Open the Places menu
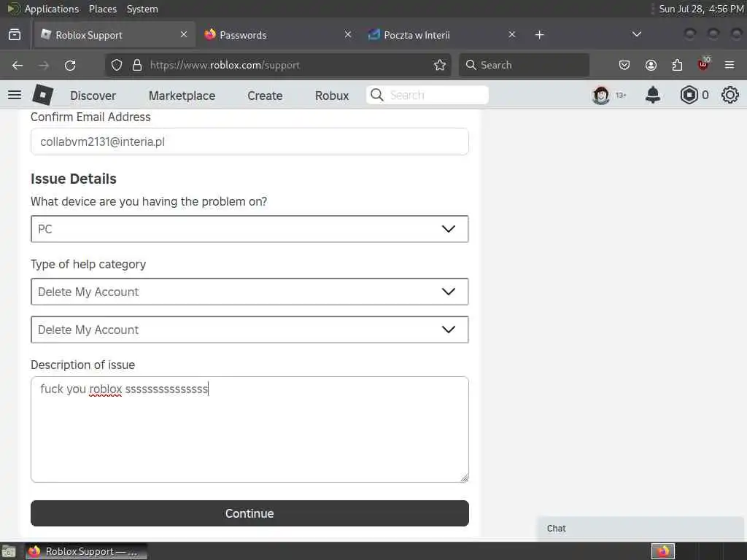 (x=103, y=9)
